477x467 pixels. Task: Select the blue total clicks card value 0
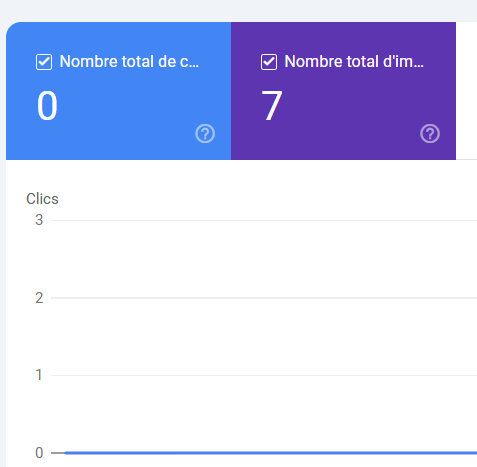(47, 106)
